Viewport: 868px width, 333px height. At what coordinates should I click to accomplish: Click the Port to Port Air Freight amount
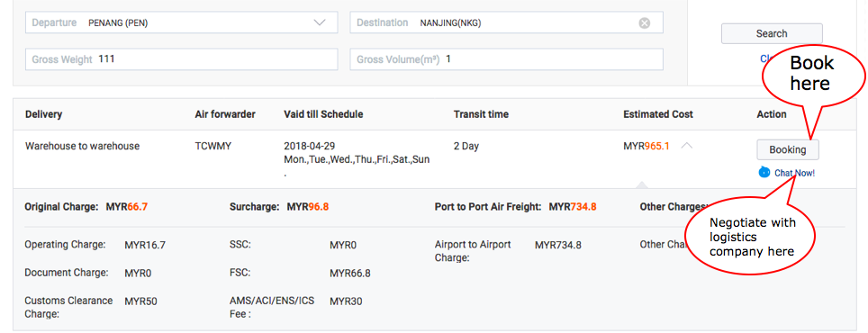point(573,207)
